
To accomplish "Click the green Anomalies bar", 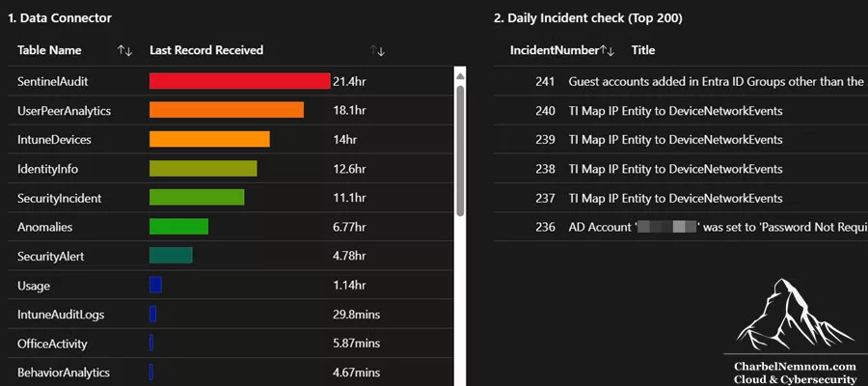I will [x=178, y=227].
